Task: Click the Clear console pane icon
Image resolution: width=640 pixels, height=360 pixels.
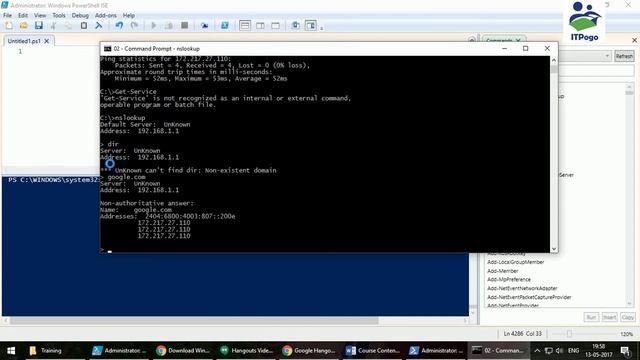Action: click(98, 25)
